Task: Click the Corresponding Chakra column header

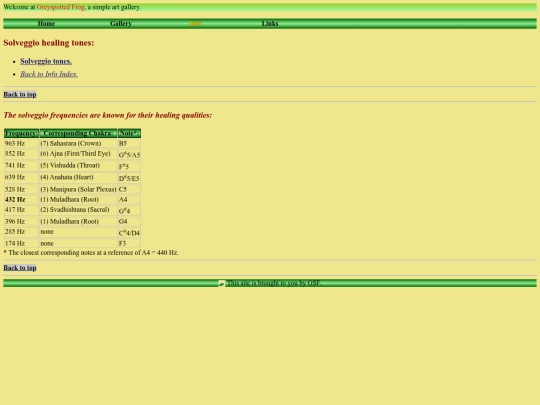Action: pos(78,133)
